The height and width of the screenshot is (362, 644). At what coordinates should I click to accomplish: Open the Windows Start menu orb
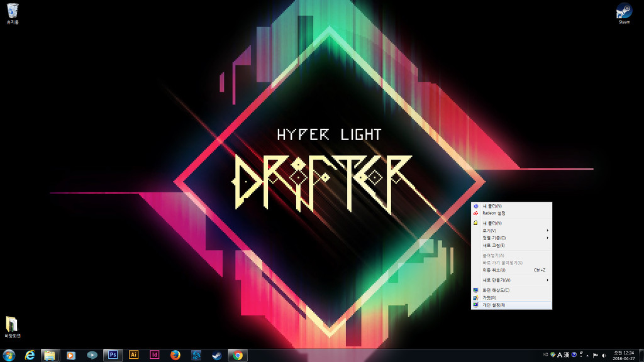(9, 355)
